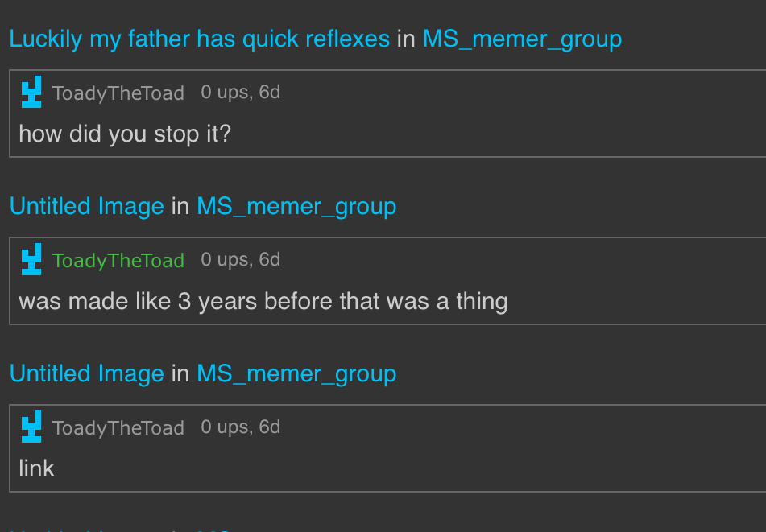Open ToadyTheToad profile above "how did you stop it?"
The image size is (766, 532).
(118, 93)
